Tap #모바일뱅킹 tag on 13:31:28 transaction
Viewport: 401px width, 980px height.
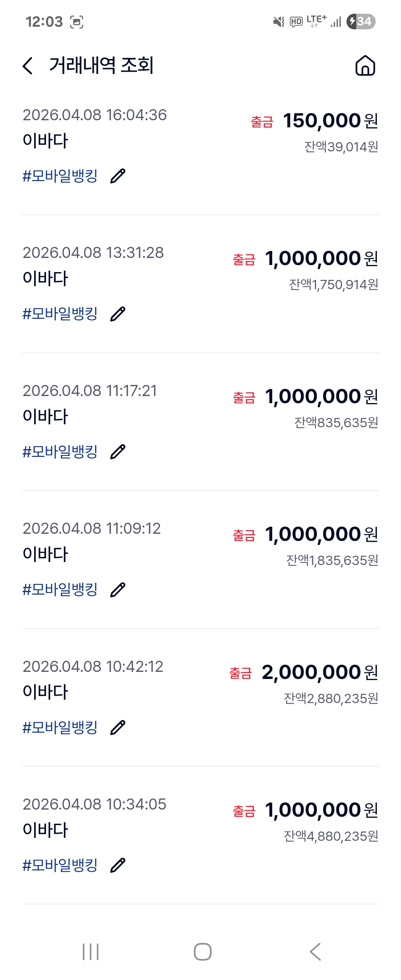[x=60, y=314]
